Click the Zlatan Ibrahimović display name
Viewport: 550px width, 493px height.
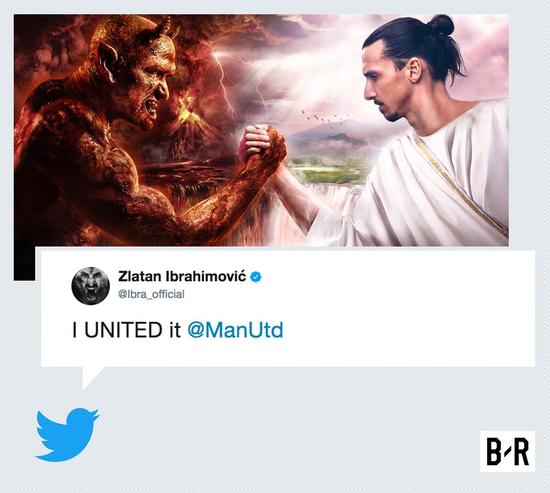(182, 277)
